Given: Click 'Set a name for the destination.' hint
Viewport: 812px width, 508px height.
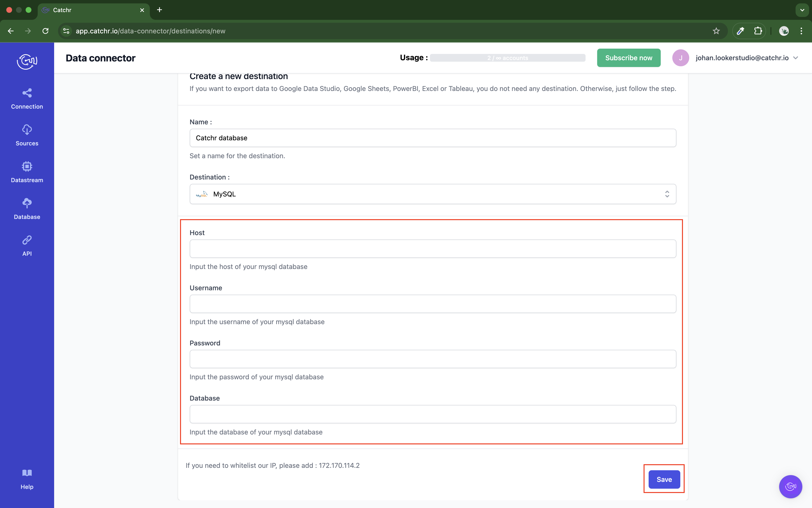Looking at the screenshot, I should click(237, 156).
